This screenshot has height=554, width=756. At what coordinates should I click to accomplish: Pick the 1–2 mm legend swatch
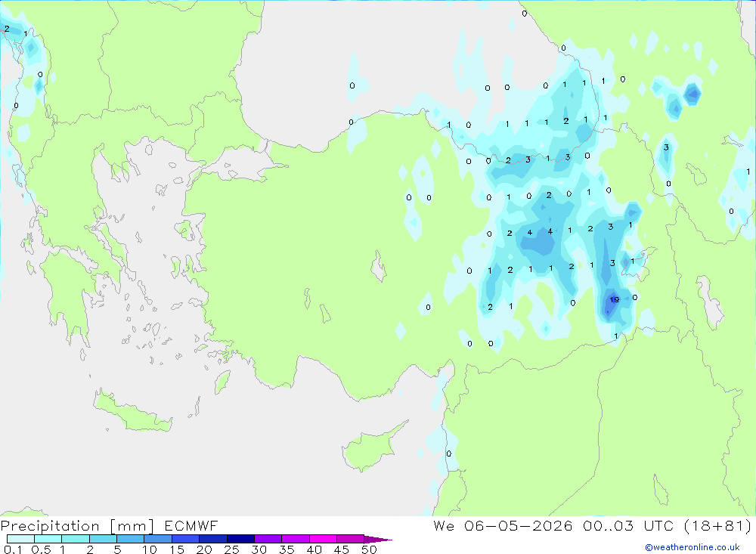[76, 539]
